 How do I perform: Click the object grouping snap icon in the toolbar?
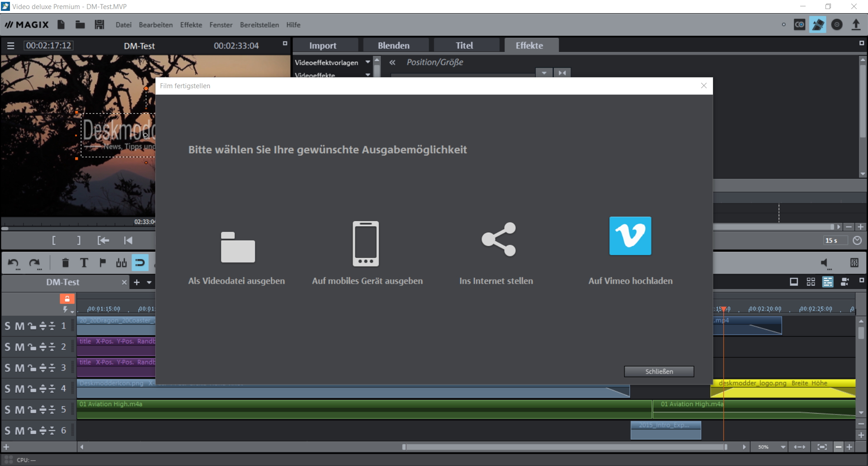point(121,263)
